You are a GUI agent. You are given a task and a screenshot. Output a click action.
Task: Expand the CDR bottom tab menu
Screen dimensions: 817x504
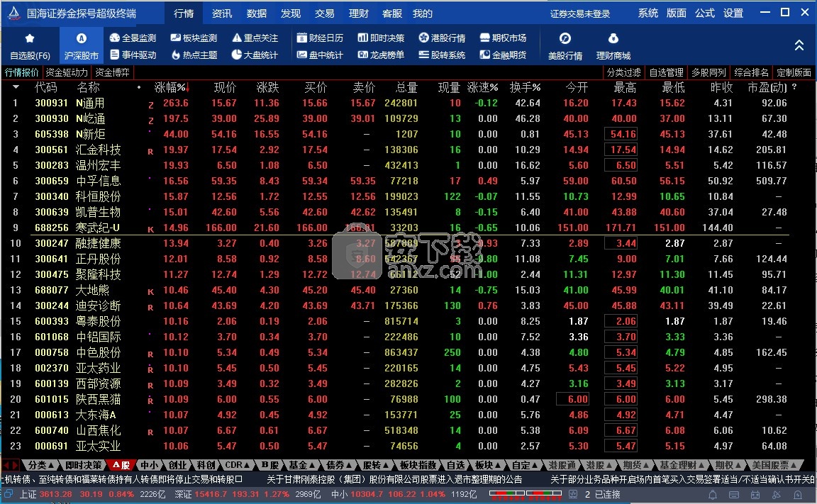pos(237,465)
